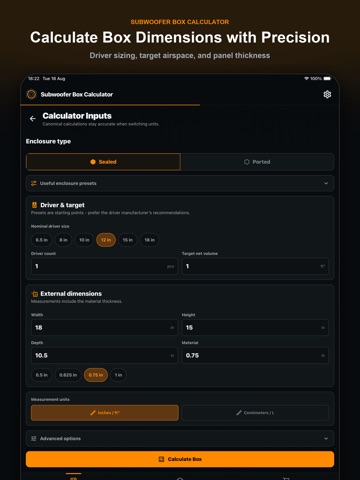Select the Sealed enclosure type
The image size is (360, 480).
104,162
